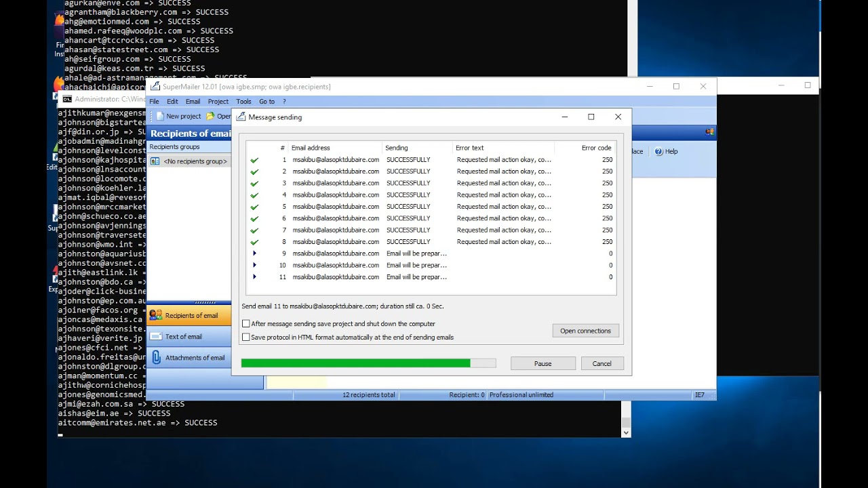Maximize the Message sending dialog
The width and height of the screenshot is (868, 488).
click(591, 117)
